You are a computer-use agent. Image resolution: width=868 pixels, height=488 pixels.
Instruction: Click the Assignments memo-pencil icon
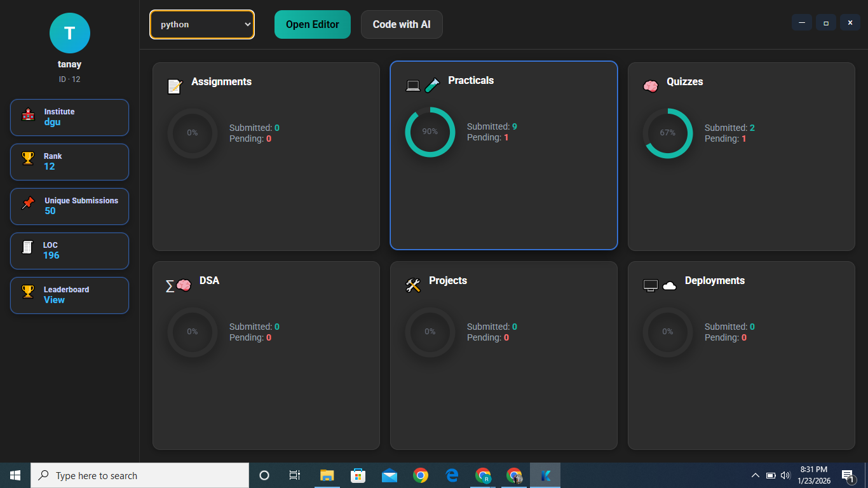(175, 86)
